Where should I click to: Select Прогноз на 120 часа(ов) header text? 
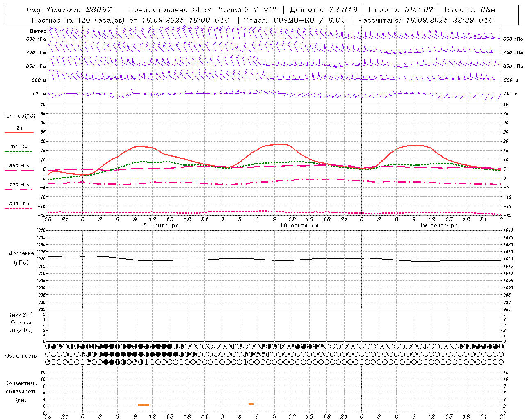[78, 20]
